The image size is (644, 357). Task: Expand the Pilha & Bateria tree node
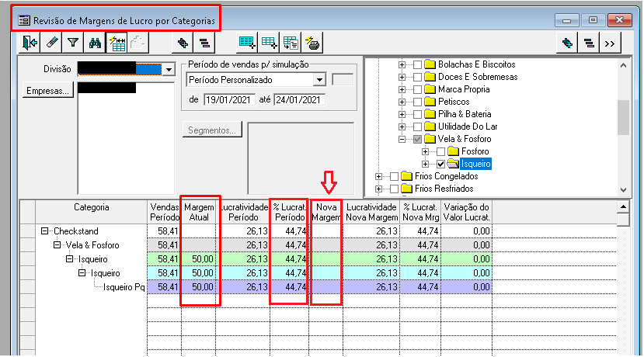tap(402, 115)
